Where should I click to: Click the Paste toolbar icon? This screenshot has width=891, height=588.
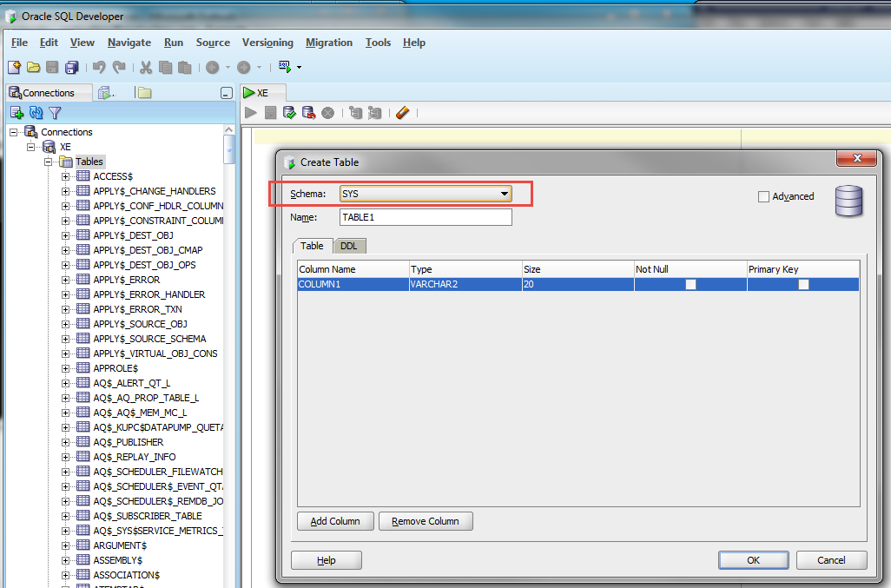tap(185, 68)
